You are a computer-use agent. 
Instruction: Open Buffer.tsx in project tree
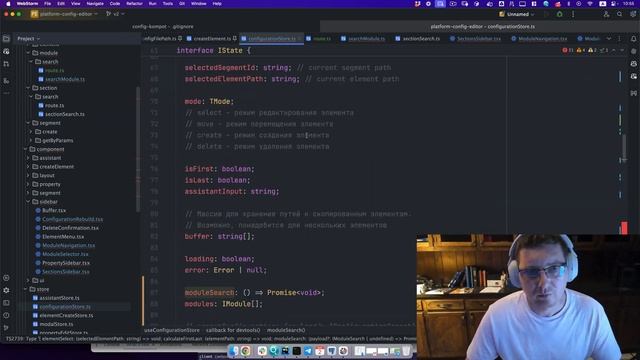coord(54,211)
